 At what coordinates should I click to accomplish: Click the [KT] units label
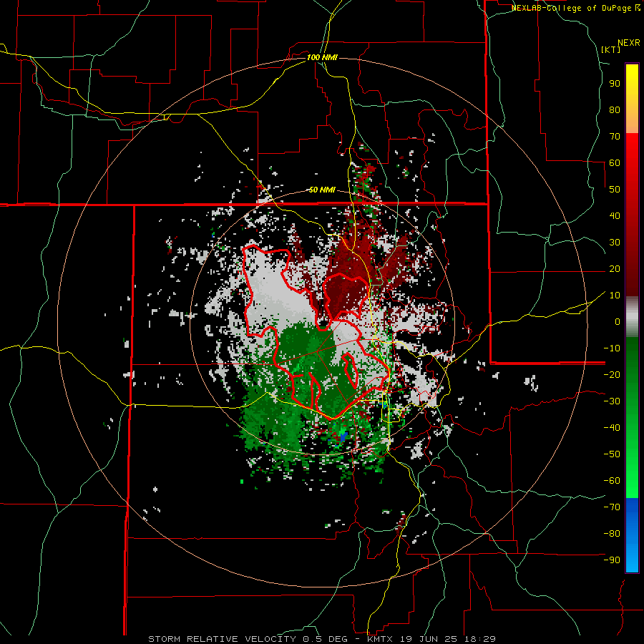tap(610, 49)
